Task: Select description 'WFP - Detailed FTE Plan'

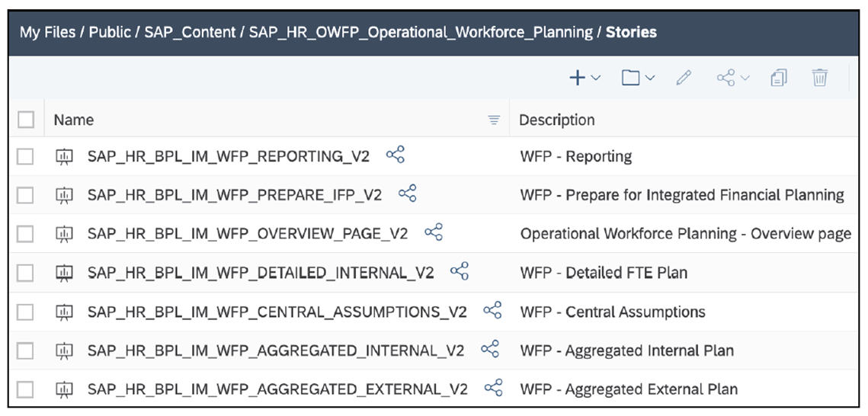Action: pos(604,273)
